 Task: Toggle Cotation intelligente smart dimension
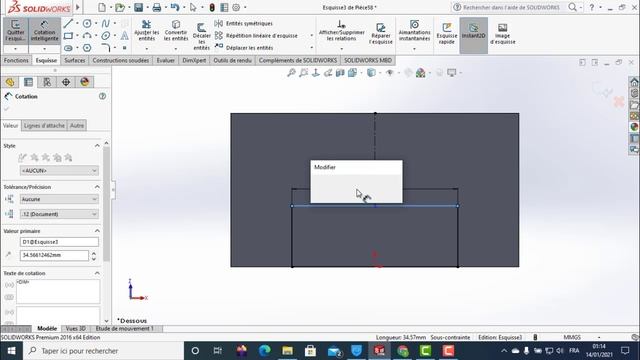click(x=44, y=31)
